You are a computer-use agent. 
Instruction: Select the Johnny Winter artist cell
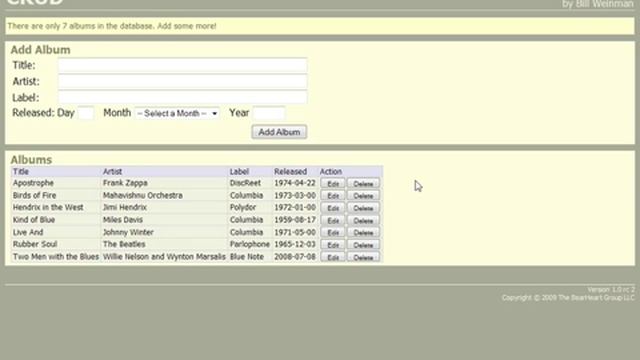tap(128, 232)
